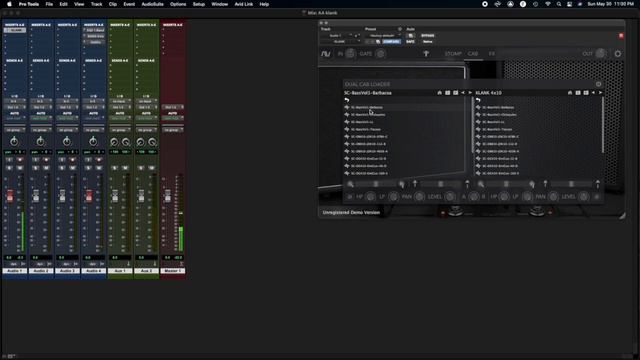Click the Native button in plugin header
The height and width of the screenshot is (360, 640).
point(427,42)
